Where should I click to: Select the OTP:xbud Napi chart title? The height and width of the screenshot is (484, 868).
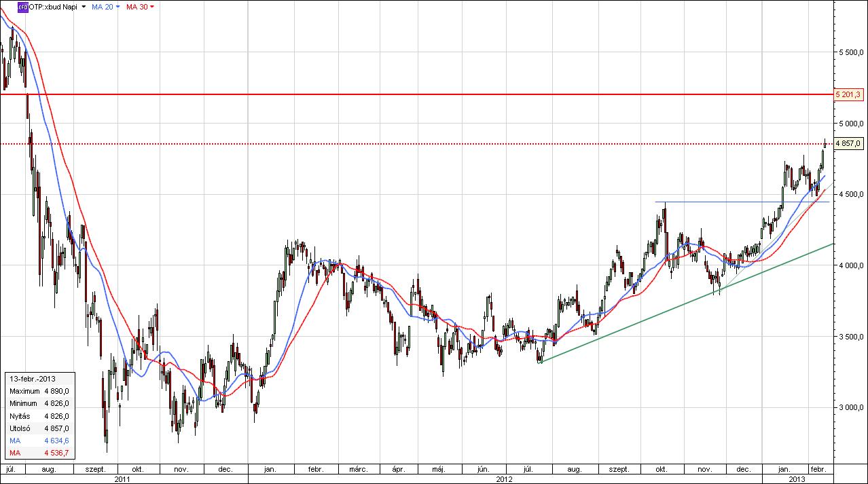(53, 7)
